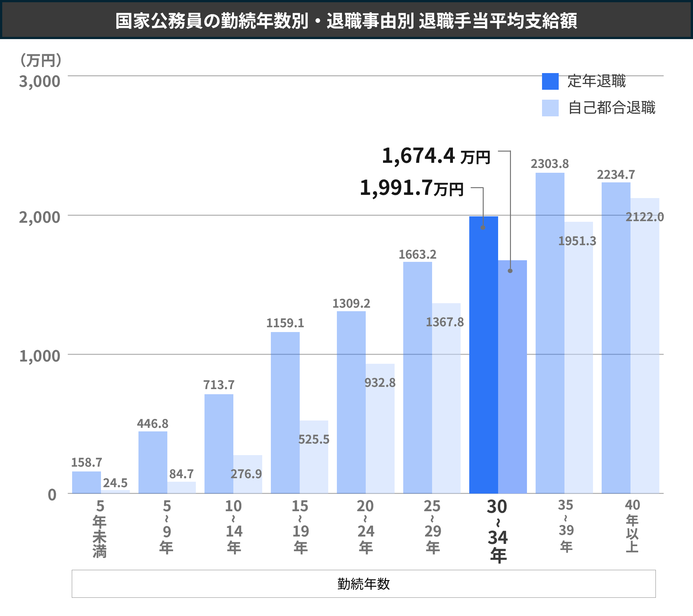
Task: Click the 0 y-axis tick label
Action: 52,495
